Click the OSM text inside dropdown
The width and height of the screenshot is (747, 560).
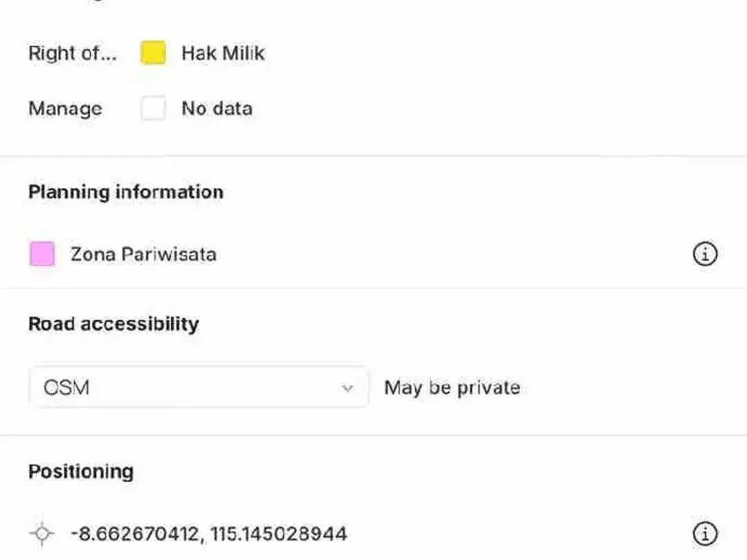(x=66, y=388)
